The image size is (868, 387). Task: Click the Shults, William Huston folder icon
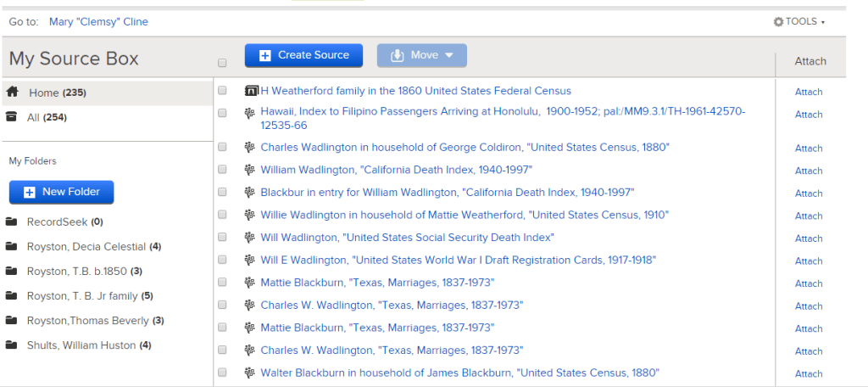[11, 345]
